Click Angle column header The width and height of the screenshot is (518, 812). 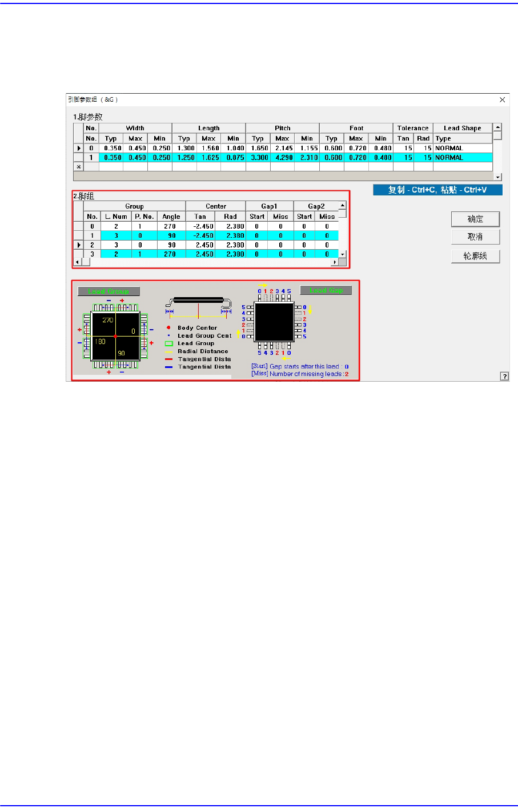click(x=171, y=217)
